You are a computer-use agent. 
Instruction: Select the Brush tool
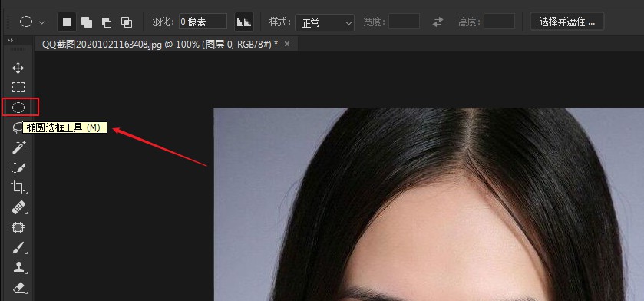pos(18,247)
